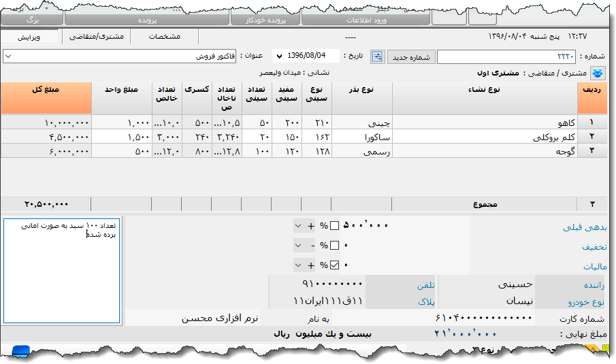Click the بدهی قبلی link label
This screenshot has width=616, height=364.
(x=585, y=227)
